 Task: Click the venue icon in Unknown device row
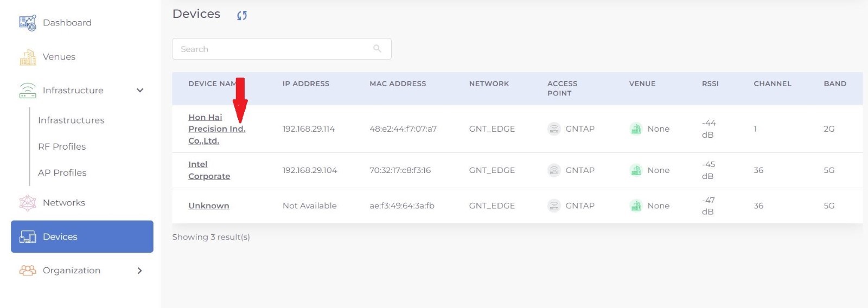pyautogui.click(x=636, y=206)
